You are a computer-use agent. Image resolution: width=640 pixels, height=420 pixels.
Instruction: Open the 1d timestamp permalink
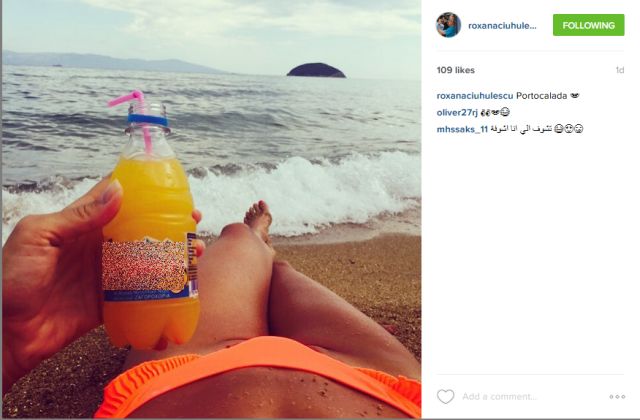(x=620, y=70)
